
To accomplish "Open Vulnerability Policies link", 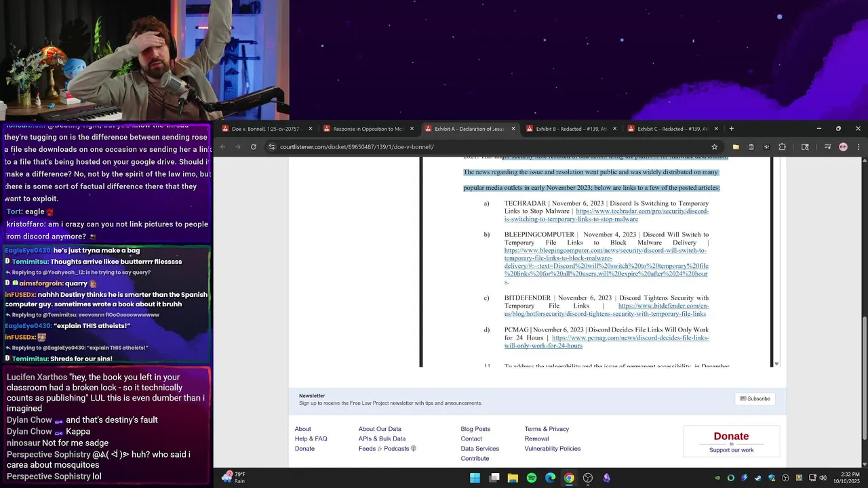I will [552, 449].
